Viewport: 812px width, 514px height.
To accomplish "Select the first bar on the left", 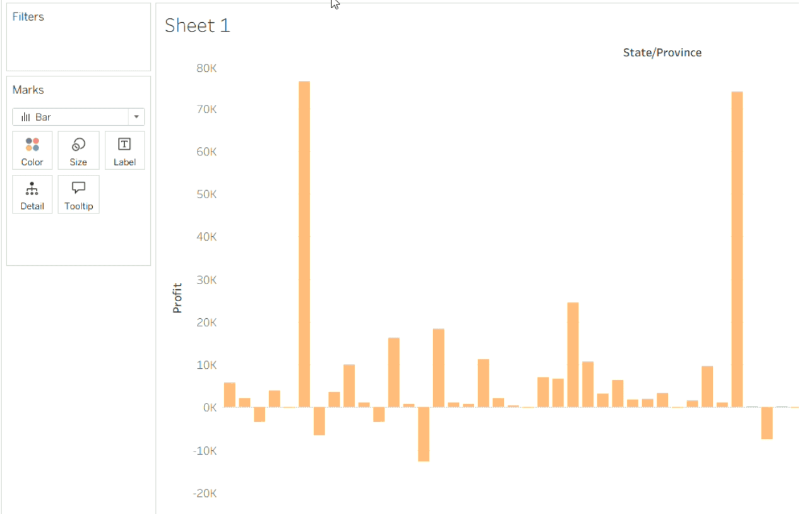I will coord(230,395).
